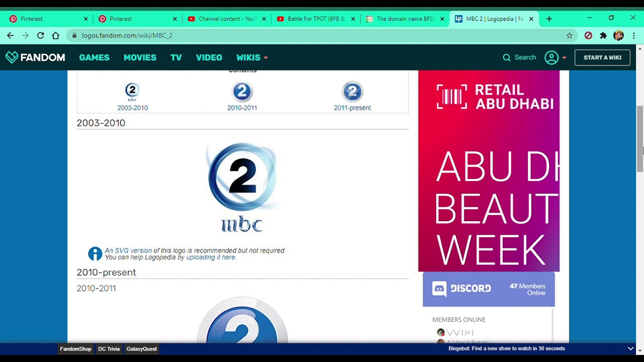Click the 2003-2010 small logo thumbnail
This screenshot has width=644, height=362.
[132, 92]
